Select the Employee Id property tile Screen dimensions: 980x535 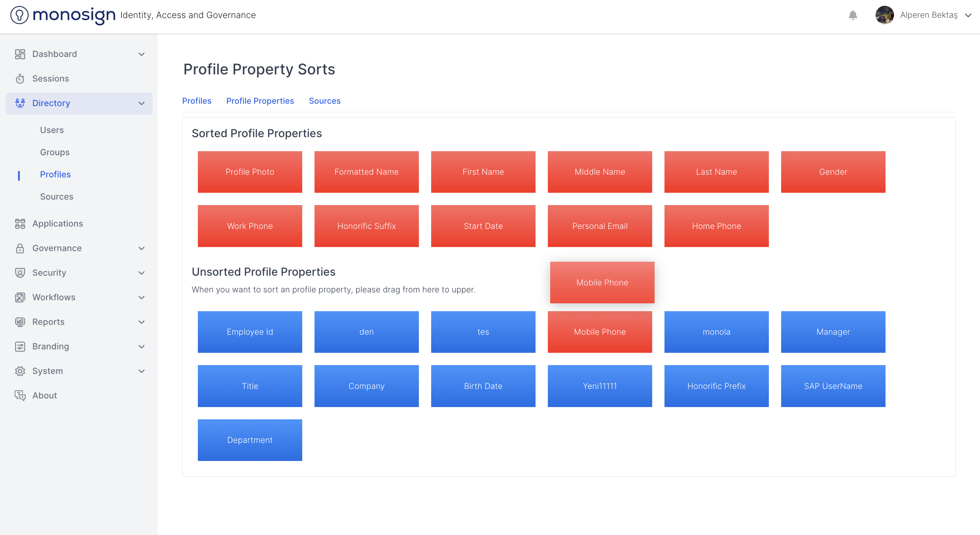250,332
